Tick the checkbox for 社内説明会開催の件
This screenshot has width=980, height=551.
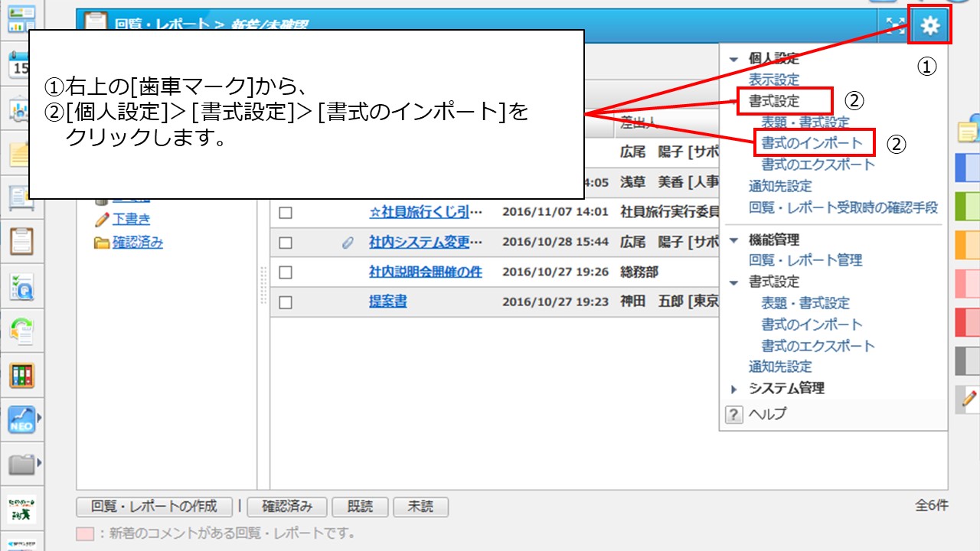pos(286,272)
